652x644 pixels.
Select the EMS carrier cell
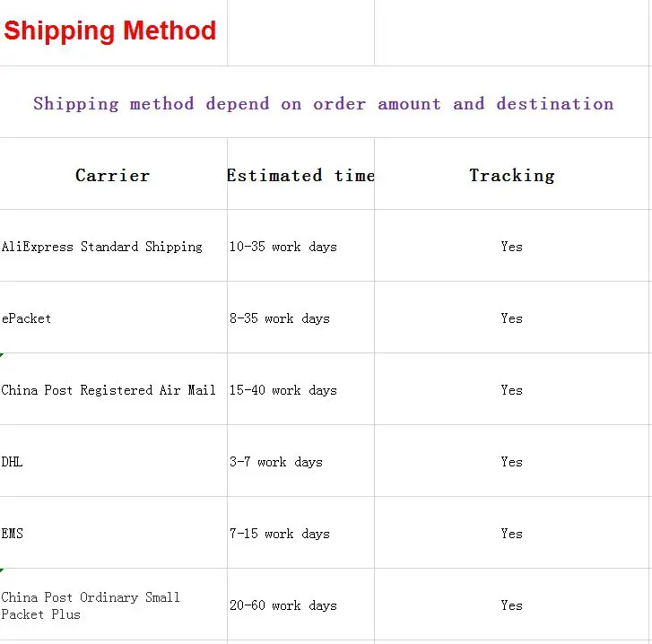[13, 534]
